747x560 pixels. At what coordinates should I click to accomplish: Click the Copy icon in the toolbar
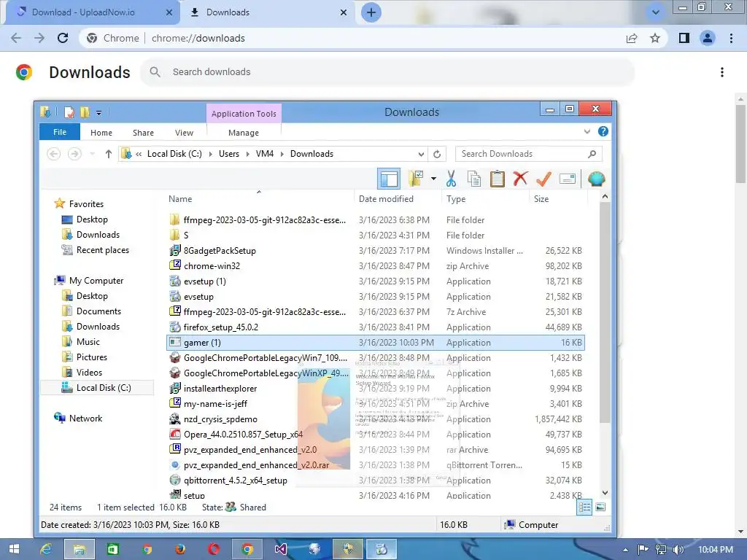(473, 179)
